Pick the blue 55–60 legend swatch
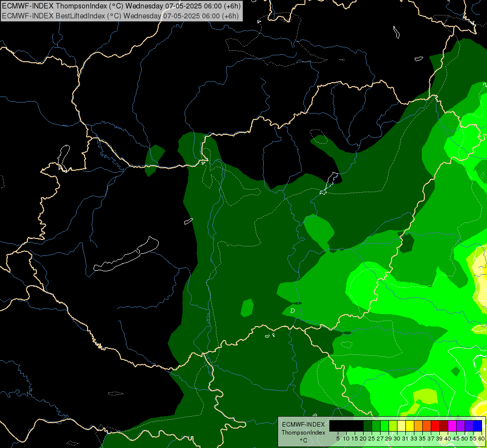 coord(478,426)
